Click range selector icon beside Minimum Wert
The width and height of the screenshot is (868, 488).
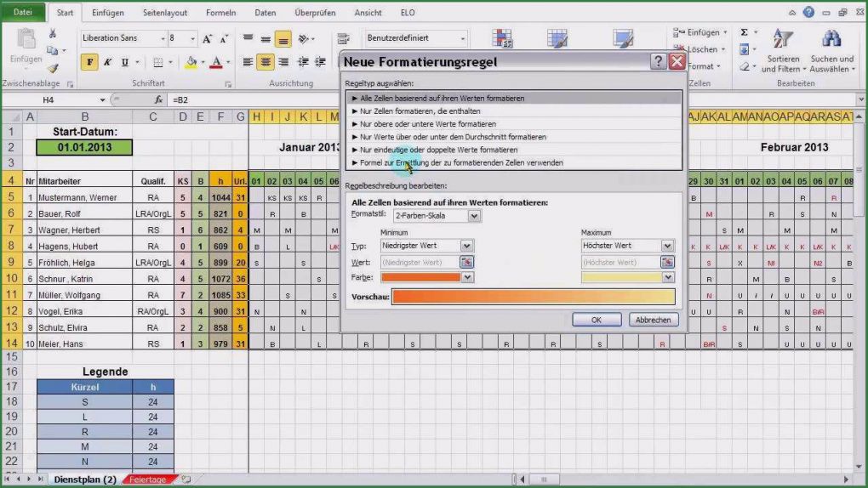(x=466, y=262)
